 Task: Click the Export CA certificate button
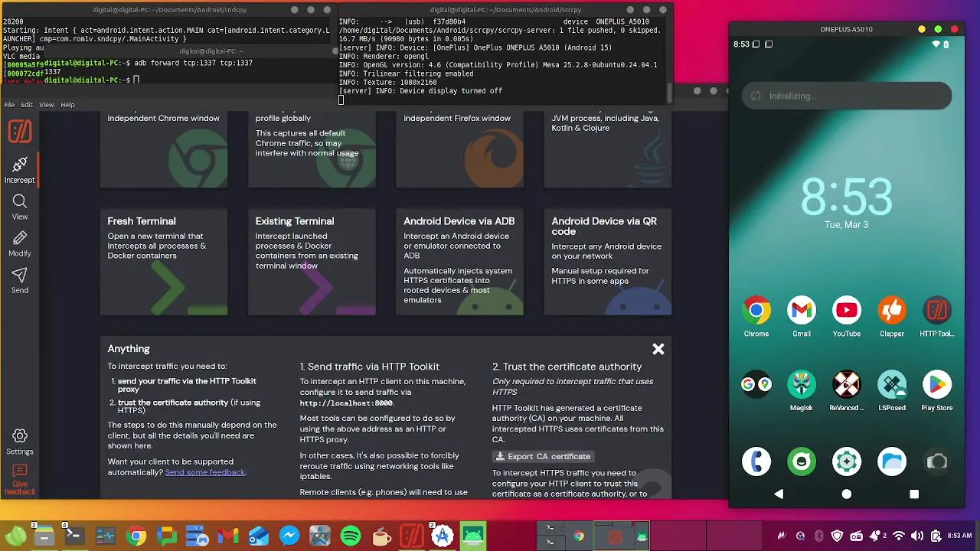point(543,456)
